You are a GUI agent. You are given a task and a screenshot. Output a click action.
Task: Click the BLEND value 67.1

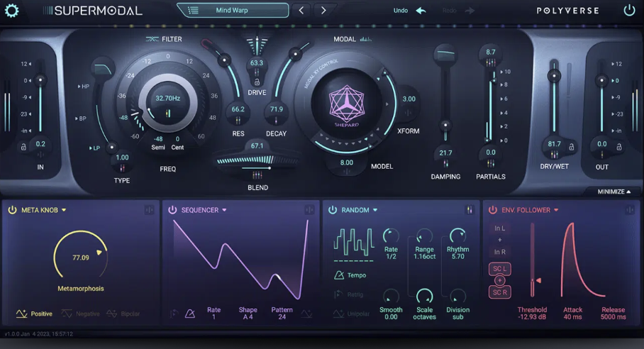(x=257, y=145)
